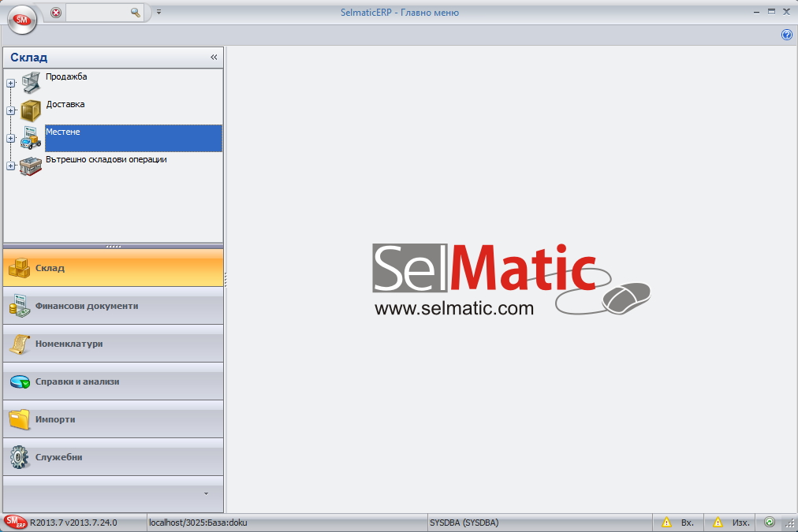Viewport: 798px width, 532px height.
Task: Click the Справки и анализи chart icon
Action: point(20,382)
